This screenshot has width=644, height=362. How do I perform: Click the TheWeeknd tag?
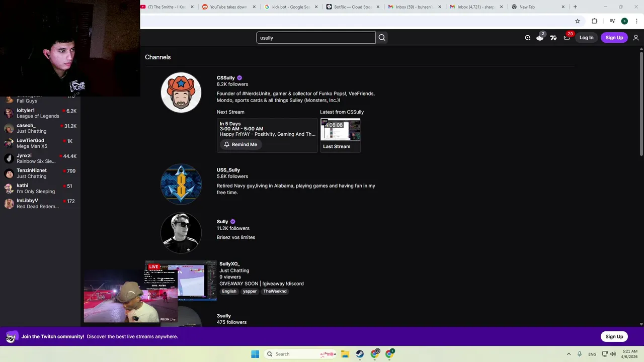(x=275, y=291)
